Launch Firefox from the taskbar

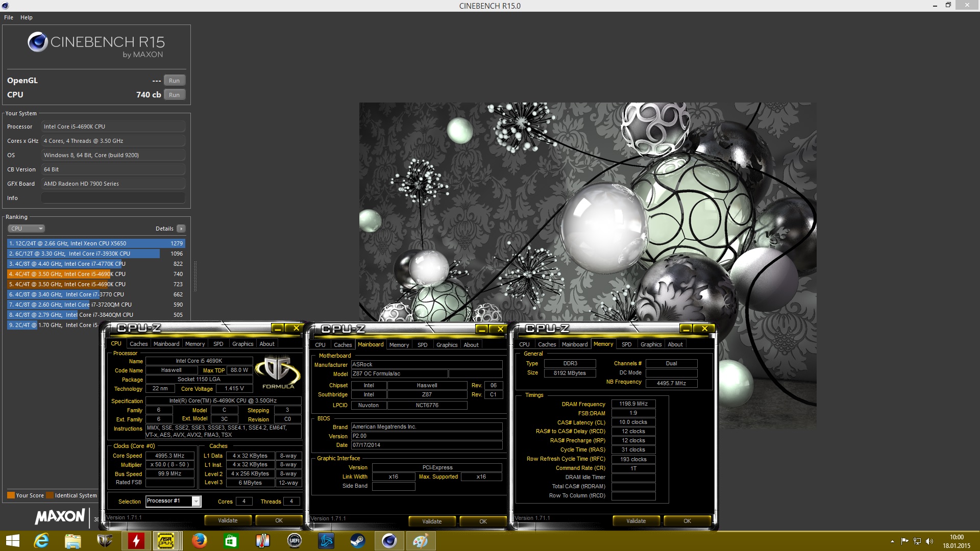pos(199,541)
